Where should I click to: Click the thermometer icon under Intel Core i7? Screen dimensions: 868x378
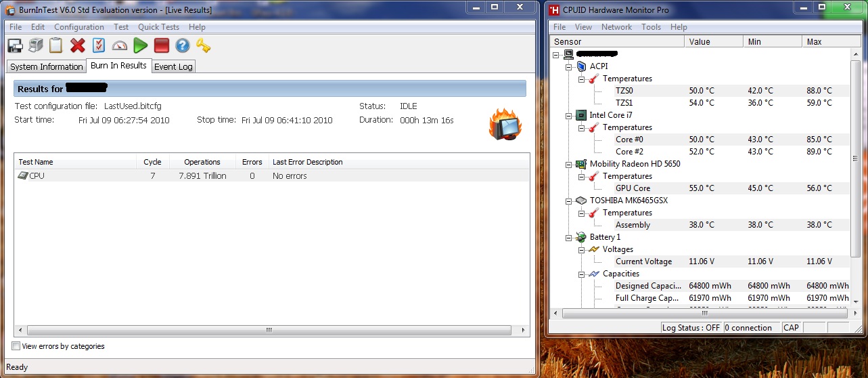click(594, 127)
